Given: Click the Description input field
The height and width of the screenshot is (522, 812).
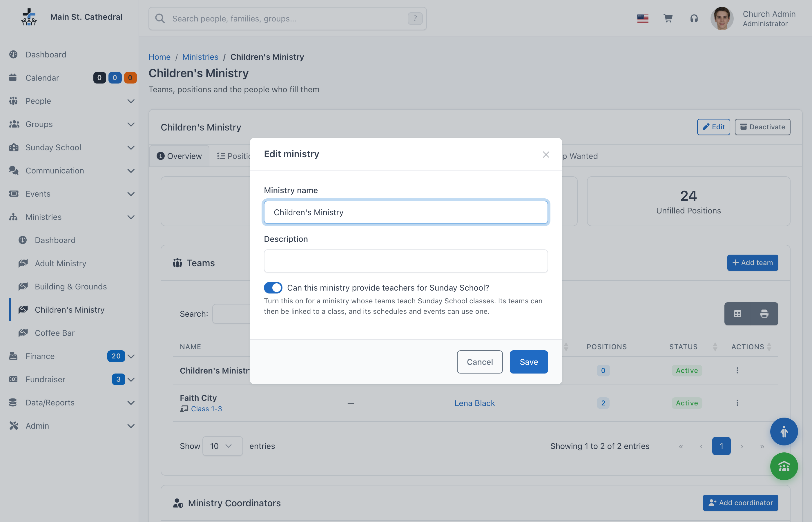Looking at the screenshot, I should [x=406, y=261].
